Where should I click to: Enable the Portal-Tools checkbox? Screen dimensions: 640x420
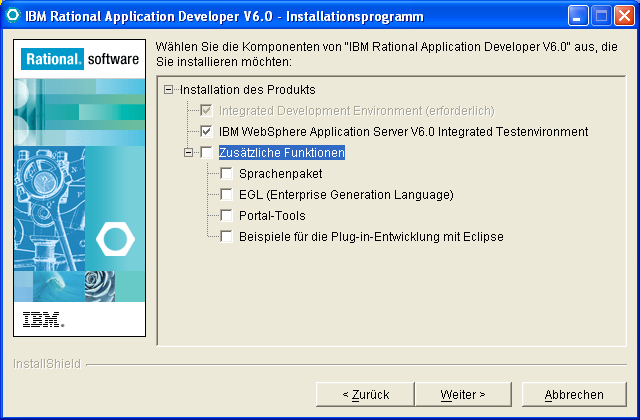(226, 215)
